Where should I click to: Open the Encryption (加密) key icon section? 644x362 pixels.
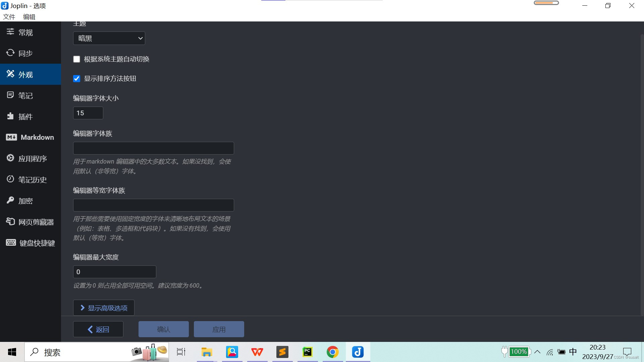[x=25, y=201]
